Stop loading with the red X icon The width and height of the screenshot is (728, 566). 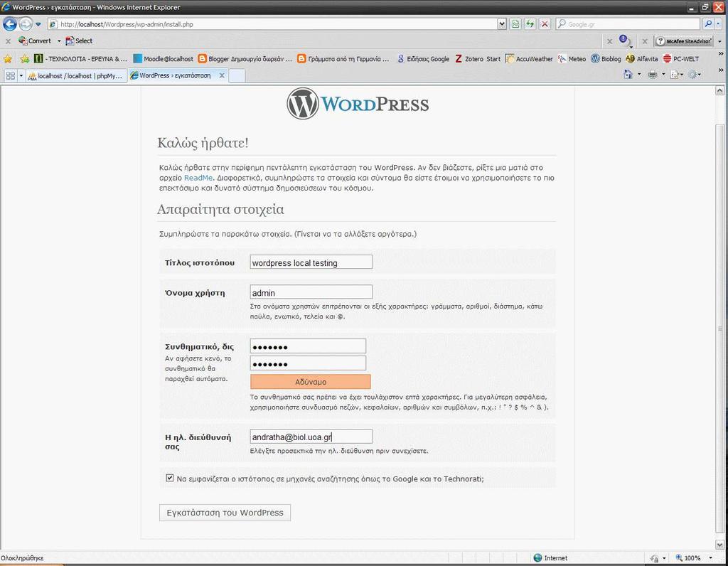click(x=545, y=24)
